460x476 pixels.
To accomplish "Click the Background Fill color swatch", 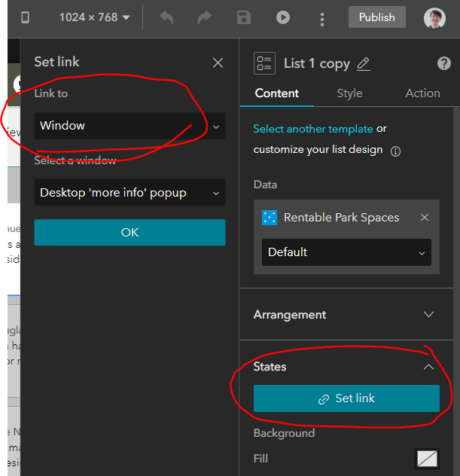I will 427,459.
